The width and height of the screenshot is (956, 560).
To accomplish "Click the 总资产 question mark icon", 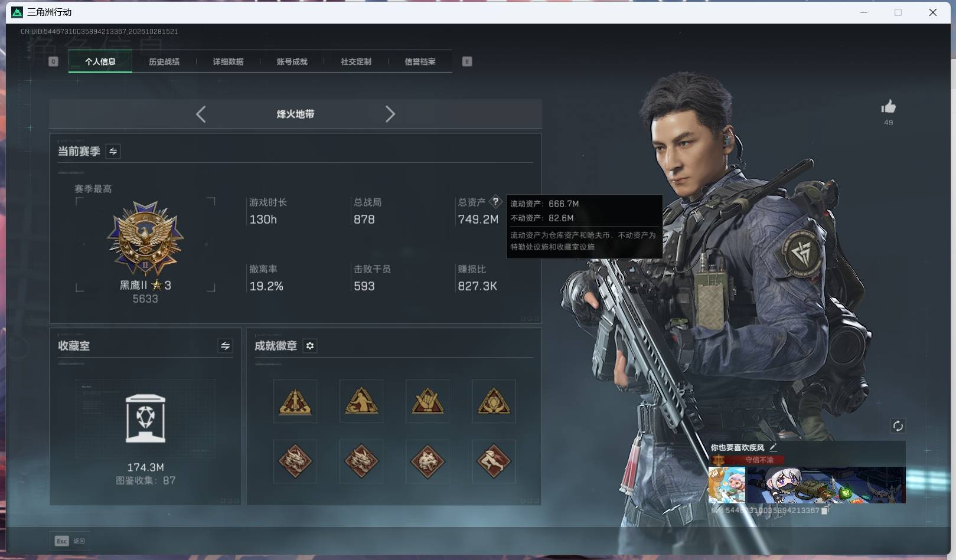I will [x=495, y=202].
